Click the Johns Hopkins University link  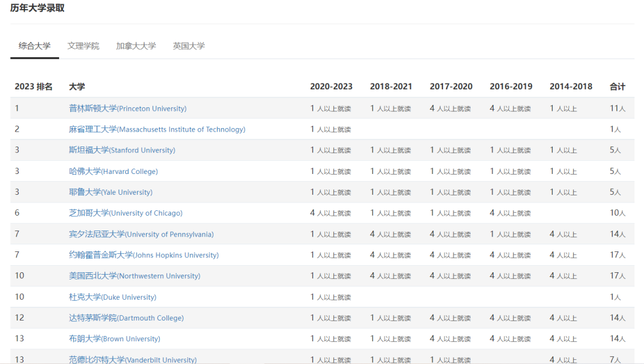coord(144,255)
